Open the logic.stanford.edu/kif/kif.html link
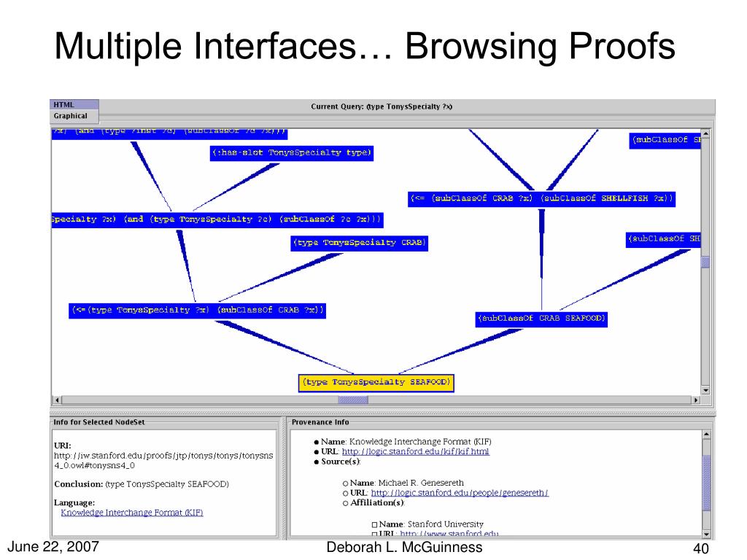This screenshot has height=560, width=747. pos(415,451)
